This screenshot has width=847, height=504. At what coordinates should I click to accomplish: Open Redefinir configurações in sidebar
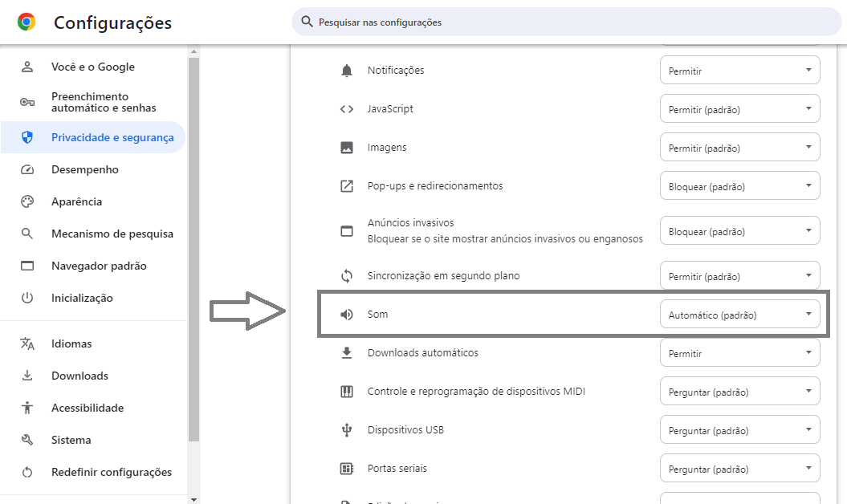click(x=111, y=472)
